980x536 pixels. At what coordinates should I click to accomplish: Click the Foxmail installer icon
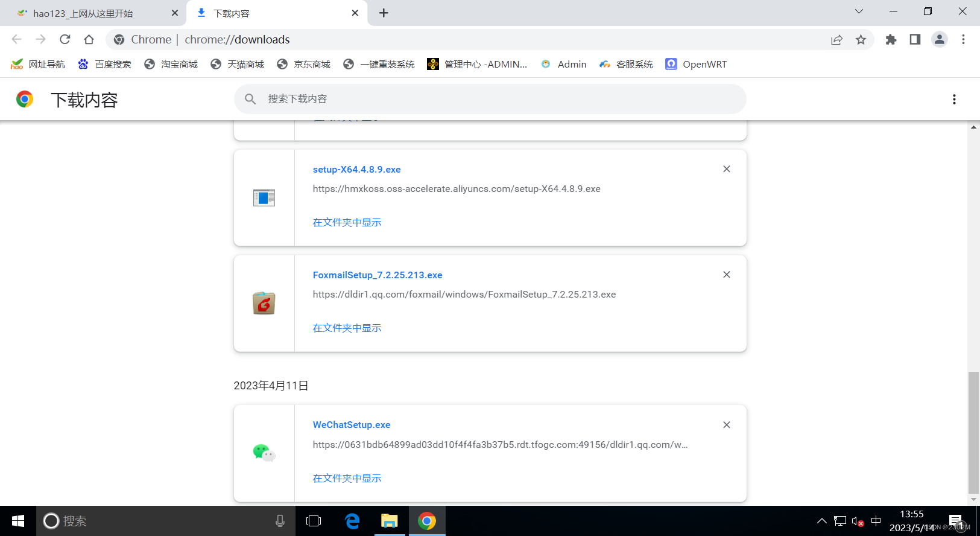(x=264, y=303)
